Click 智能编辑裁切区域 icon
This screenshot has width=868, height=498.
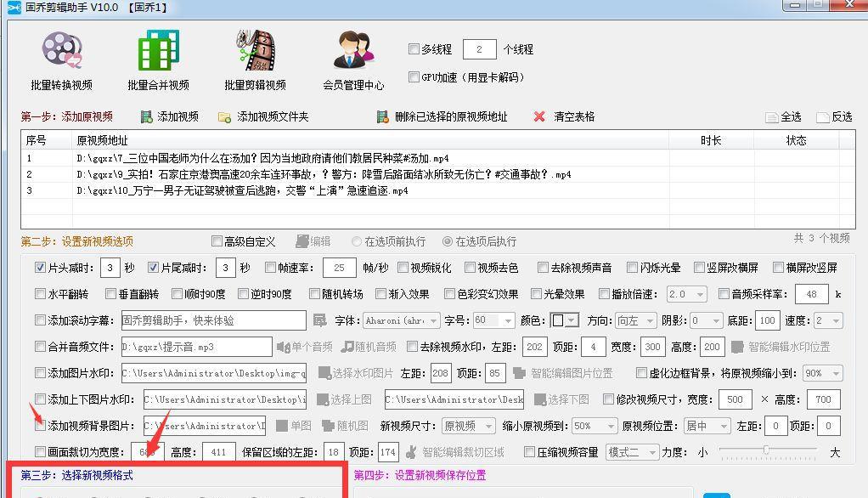tap(411, 452)
